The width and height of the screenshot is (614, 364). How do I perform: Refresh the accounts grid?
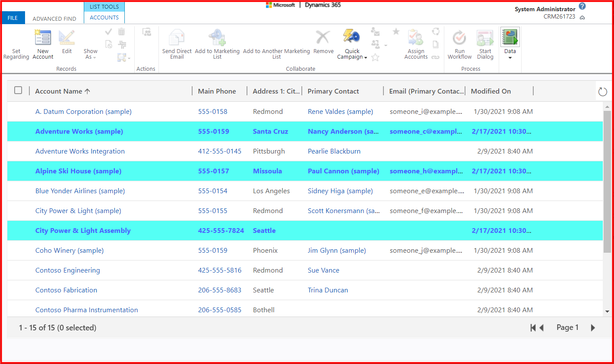tap(603, 91)
